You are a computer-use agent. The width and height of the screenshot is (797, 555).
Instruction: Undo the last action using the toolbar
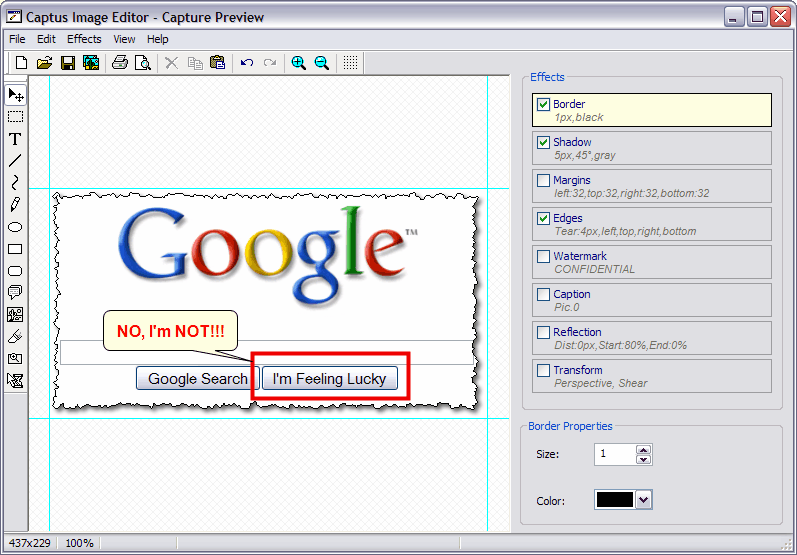pos(247,63)
